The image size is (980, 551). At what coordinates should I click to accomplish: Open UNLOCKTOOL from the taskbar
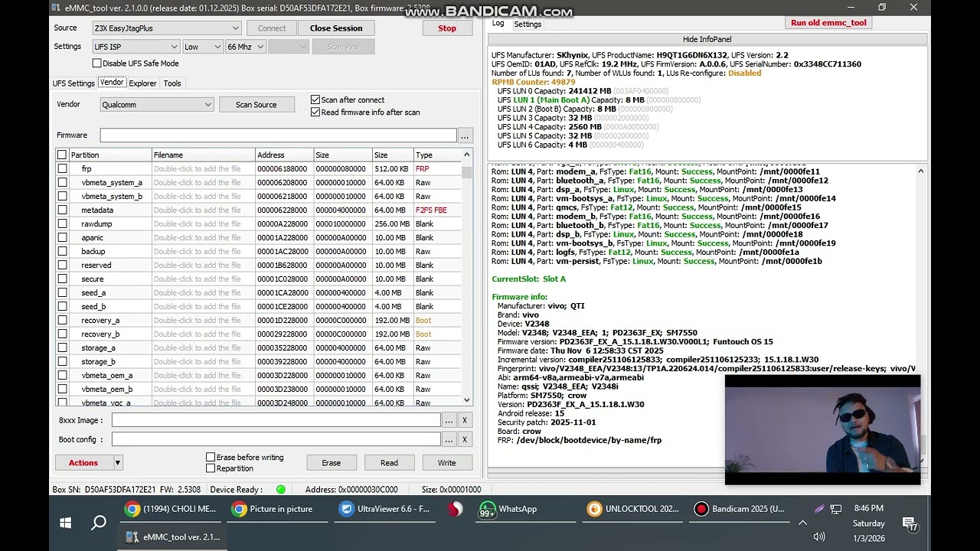point(633,509)
